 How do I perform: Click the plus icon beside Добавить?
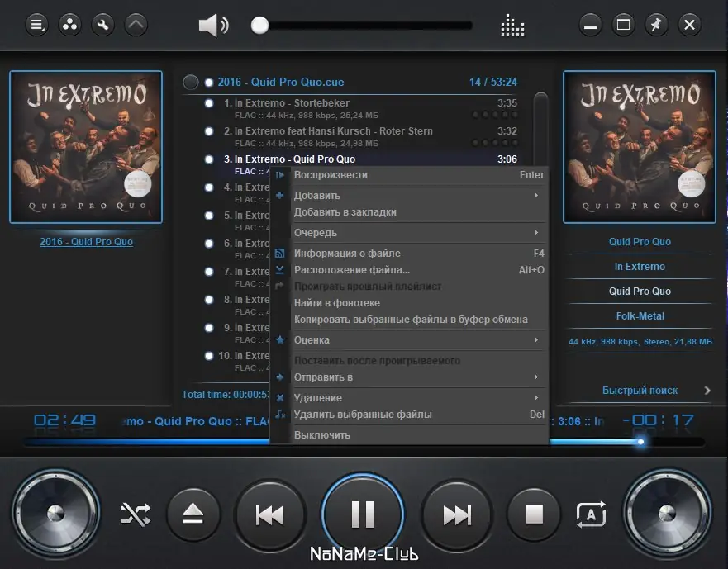[279, 196]
